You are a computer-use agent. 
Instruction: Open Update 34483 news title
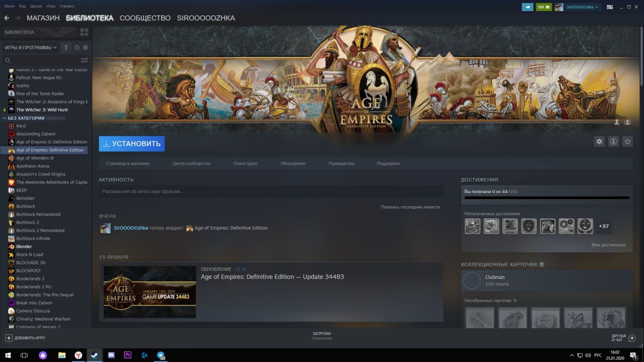point(272,277)
